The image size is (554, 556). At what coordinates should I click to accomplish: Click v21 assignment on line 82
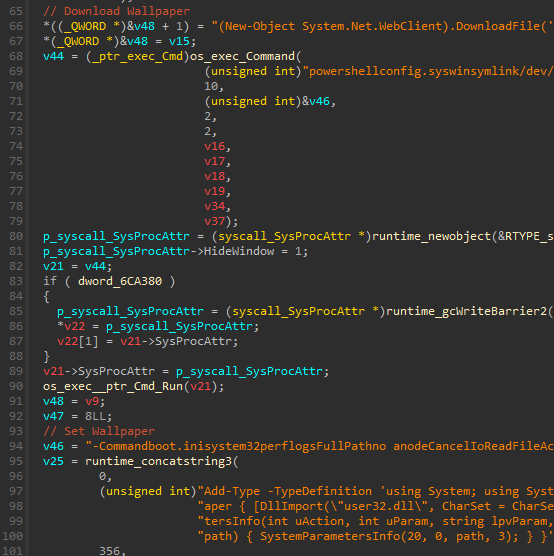click(x=53, y=266)
